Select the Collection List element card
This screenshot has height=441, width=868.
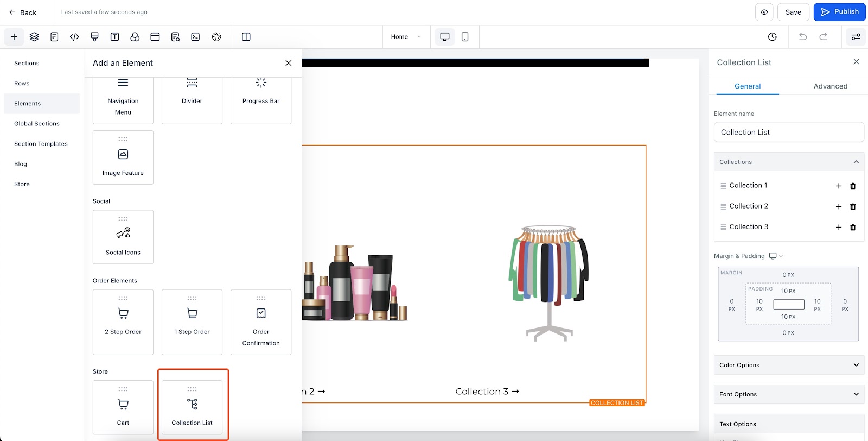(192, 407)
